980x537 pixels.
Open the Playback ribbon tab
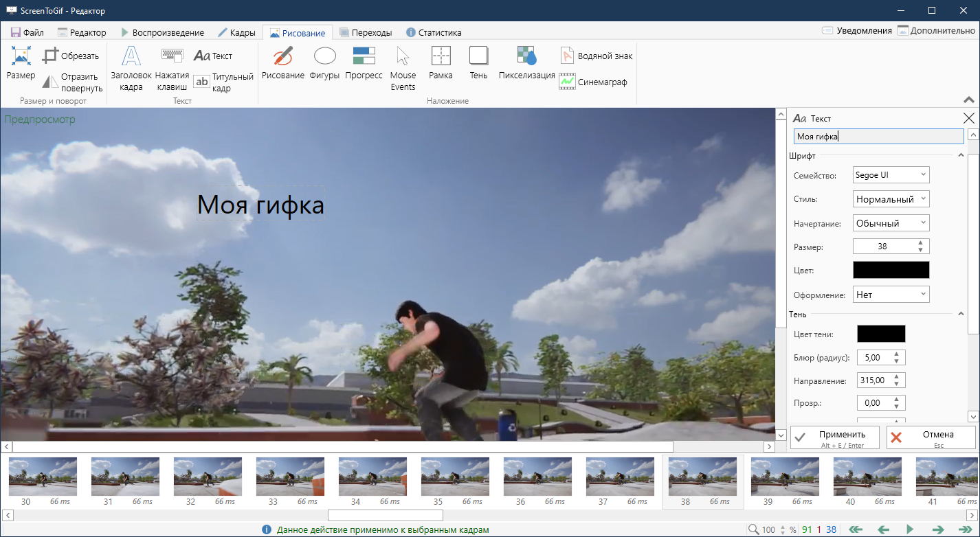[162, 32]
